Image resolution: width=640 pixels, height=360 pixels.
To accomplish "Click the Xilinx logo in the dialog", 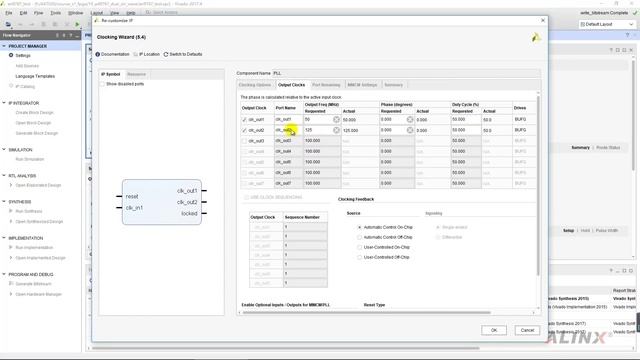I will coord(536,38).
